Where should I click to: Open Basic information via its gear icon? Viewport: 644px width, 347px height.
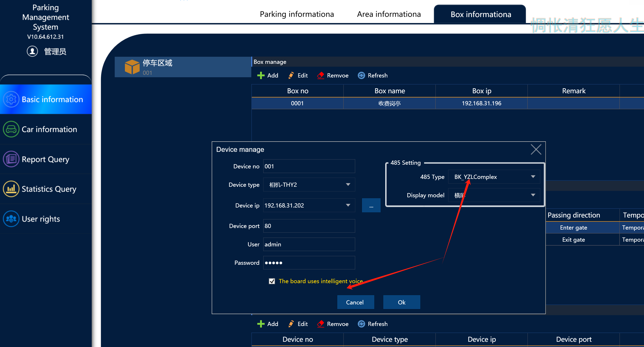[11, 99]
